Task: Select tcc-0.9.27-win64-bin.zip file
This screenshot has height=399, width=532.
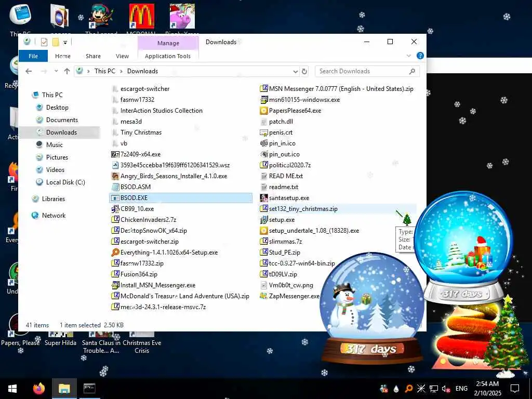Action: pos(302,263)
